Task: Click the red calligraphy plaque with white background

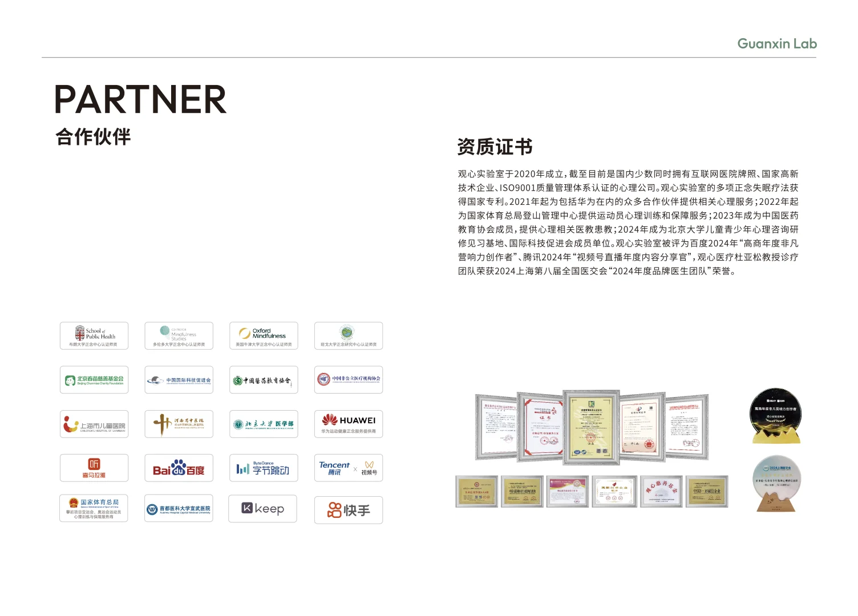Action: [661, 491]
